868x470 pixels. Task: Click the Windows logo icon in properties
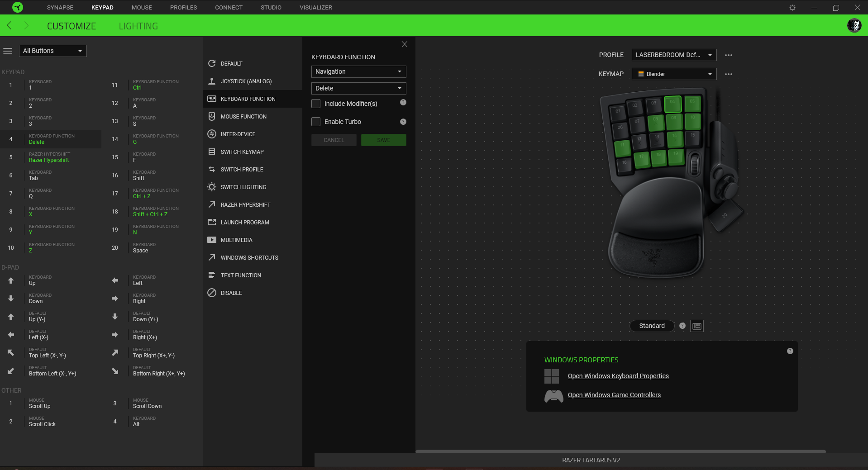552,376
